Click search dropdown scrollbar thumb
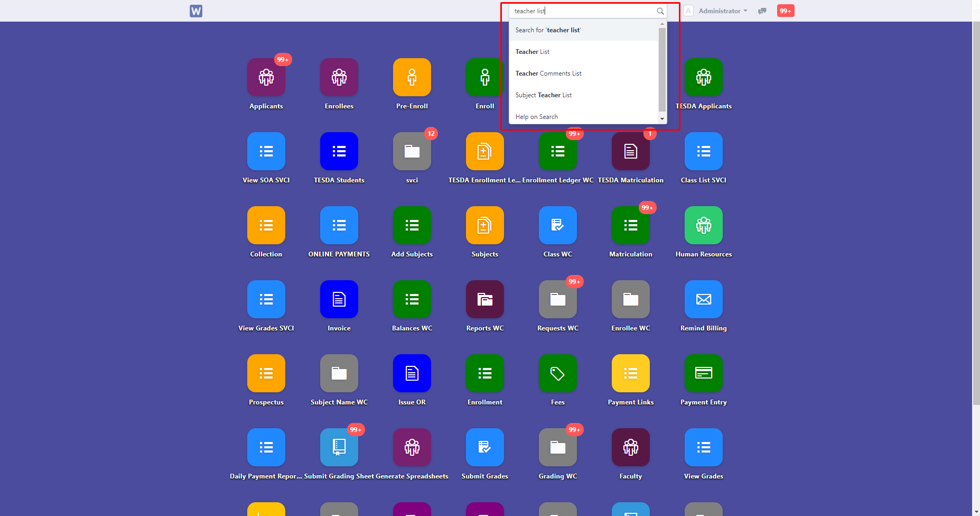This screenshot has width=980, height=516. click(x=662, y=70)
